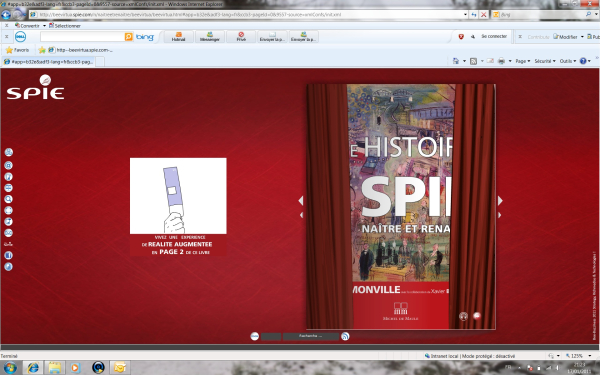Click the second Envoyer la p... button
This screenshot has height=375, width=600.
click(304, 37)
